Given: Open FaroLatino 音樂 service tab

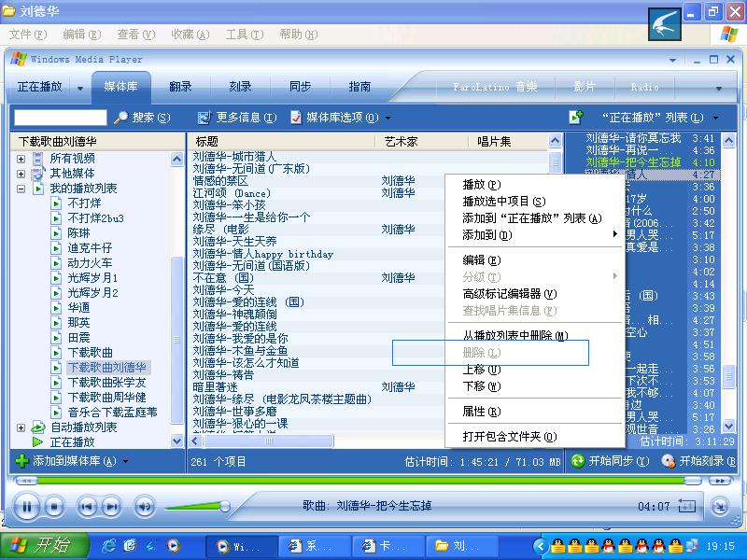Looking at the screenshot, I should (495, 87).
